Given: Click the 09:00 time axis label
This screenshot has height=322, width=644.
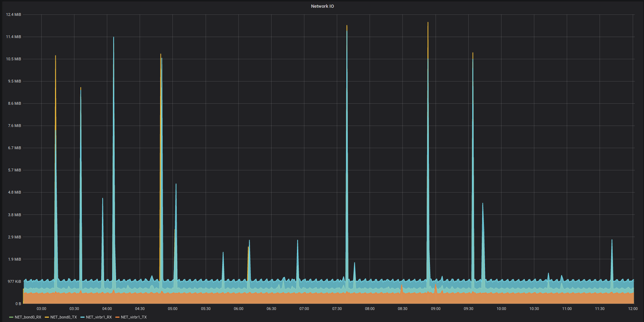Looking at the screenshot, I should click(436, 309).
